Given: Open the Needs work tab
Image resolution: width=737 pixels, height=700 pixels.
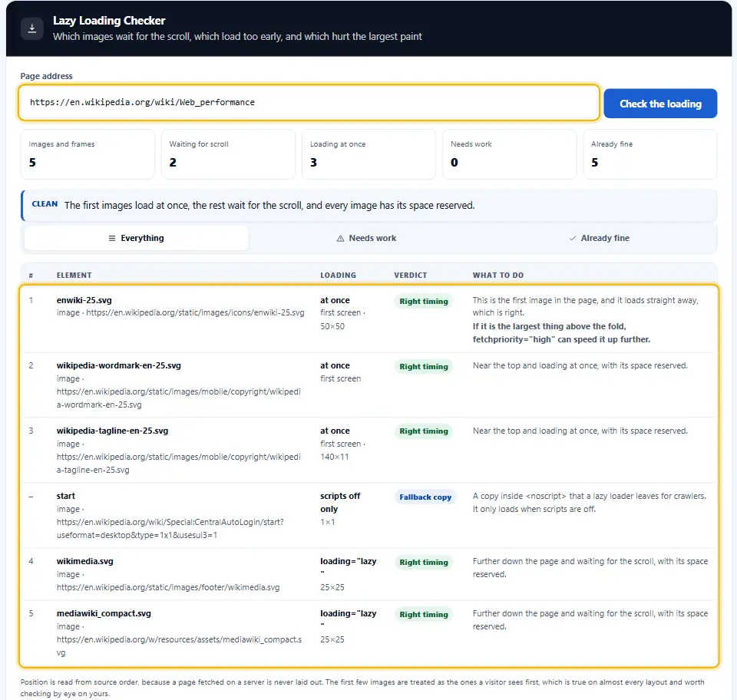Looking at the screenshot, I should tap(367, 238).
